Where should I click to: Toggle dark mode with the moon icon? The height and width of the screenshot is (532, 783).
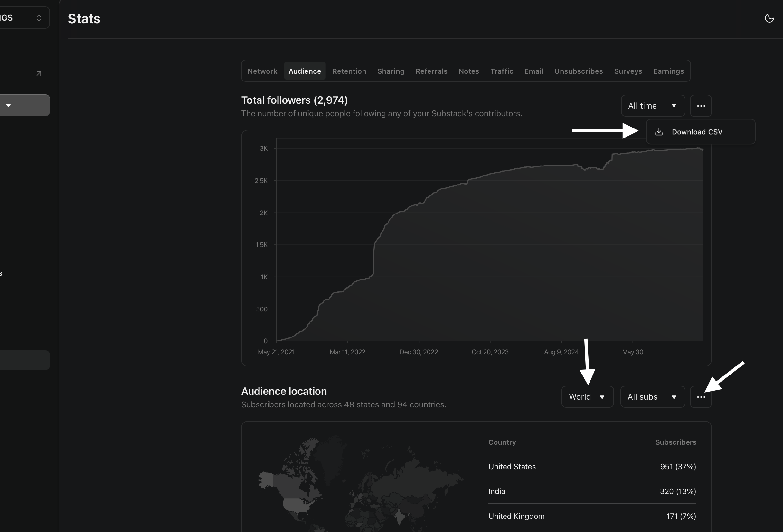point(769,18)
